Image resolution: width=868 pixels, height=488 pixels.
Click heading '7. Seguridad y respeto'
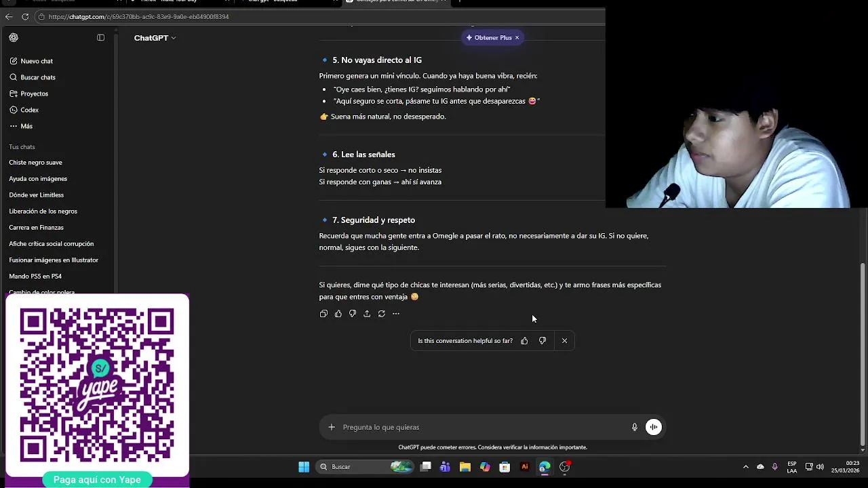click(x=374, y=220)
